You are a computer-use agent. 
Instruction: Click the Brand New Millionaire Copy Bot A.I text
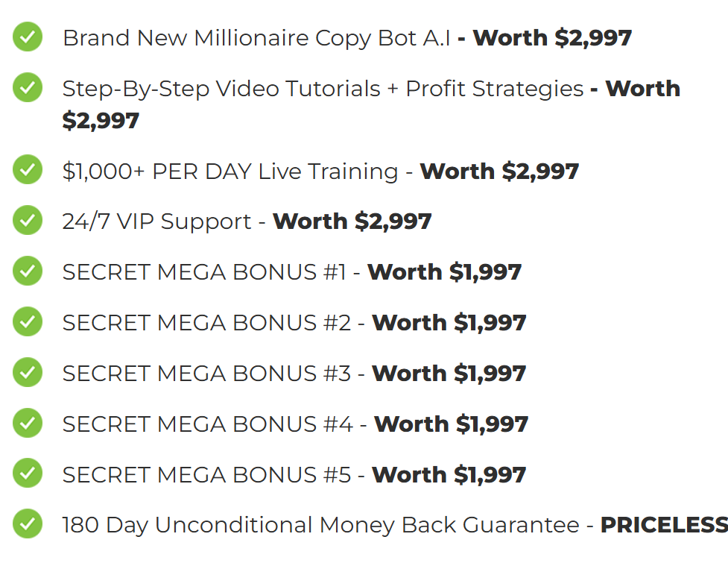[257, 39]
